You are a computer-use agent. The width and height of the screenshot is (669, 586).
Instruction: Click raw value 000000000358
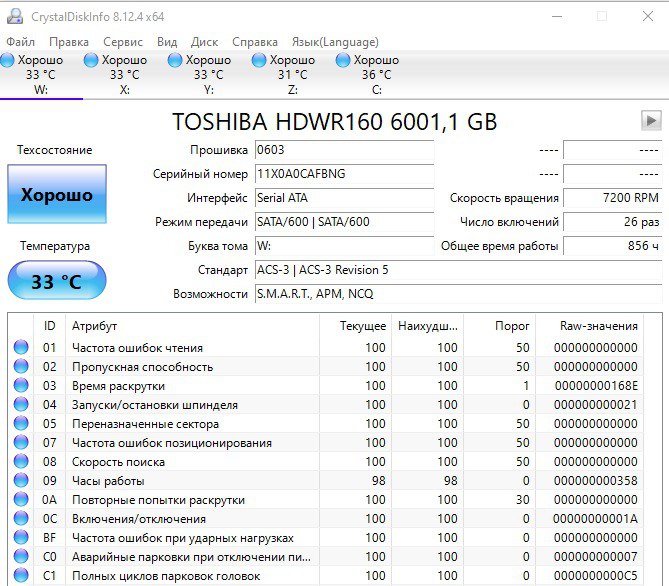[596, 481]
